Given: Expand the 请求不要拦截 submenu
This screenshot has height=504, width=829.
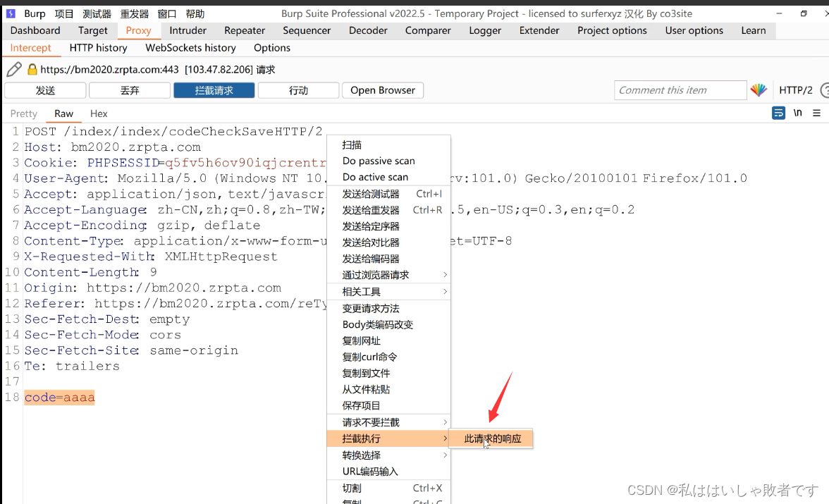Looking at the screenshot, I should click(x=389, y=422).
